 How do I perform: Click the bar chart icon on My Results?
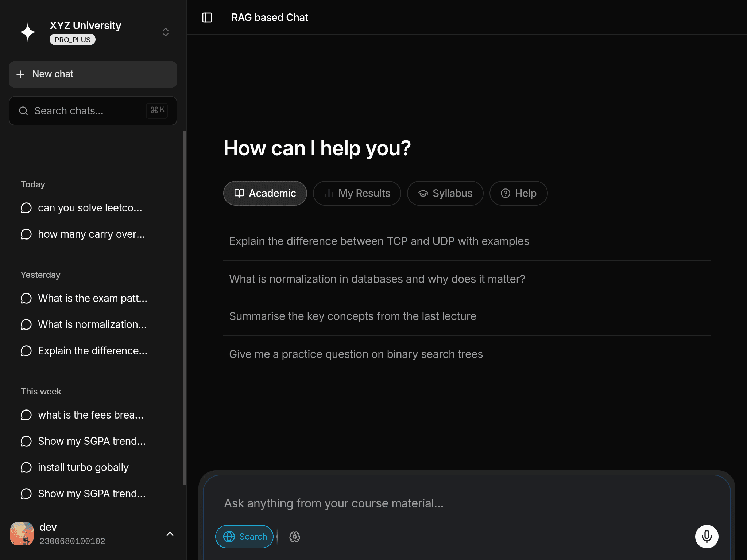point(329,193)
